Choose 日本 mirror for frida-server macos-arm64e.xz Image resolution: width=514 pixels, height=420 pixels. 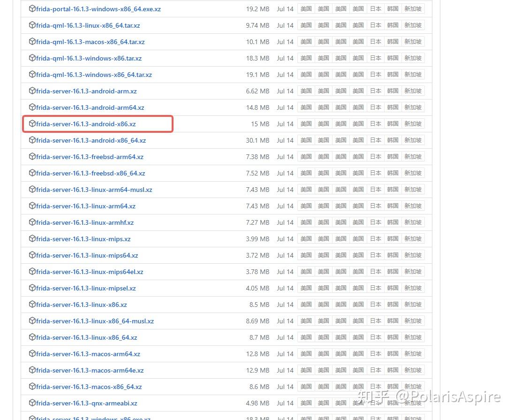click(375, 370)
